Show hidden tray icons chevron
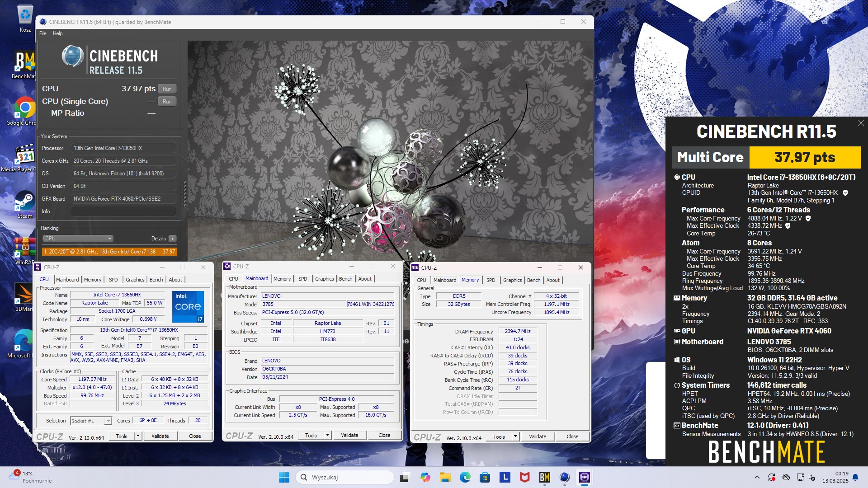The image size is (868, 488). [757, 477]
